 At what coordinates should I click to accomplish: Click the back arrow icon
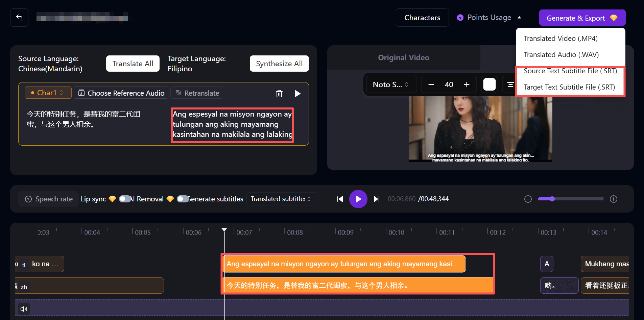[19, 18]
